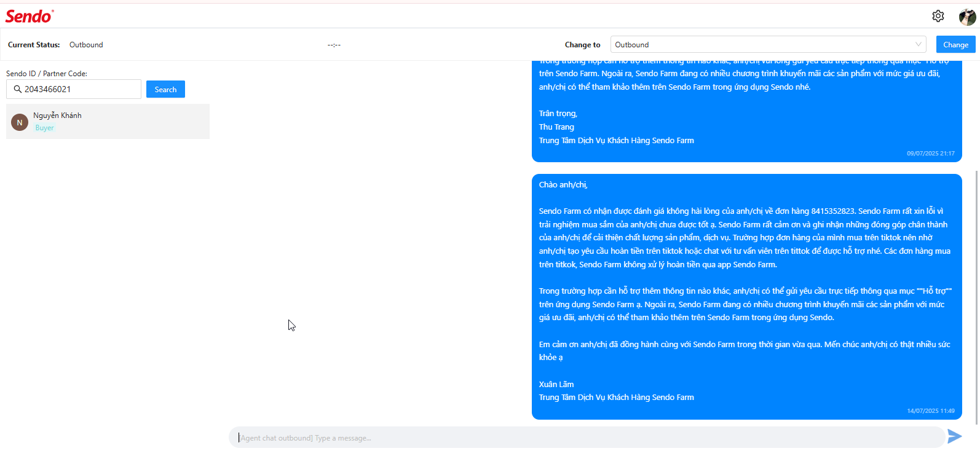The image size is (980, 451).
Task: Click the dropdown chevron arrow
Action: pos(918,44)
